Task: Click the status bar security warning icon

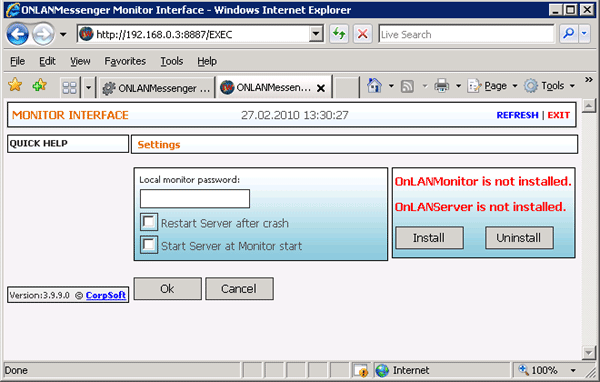Action: pos(361,371)
